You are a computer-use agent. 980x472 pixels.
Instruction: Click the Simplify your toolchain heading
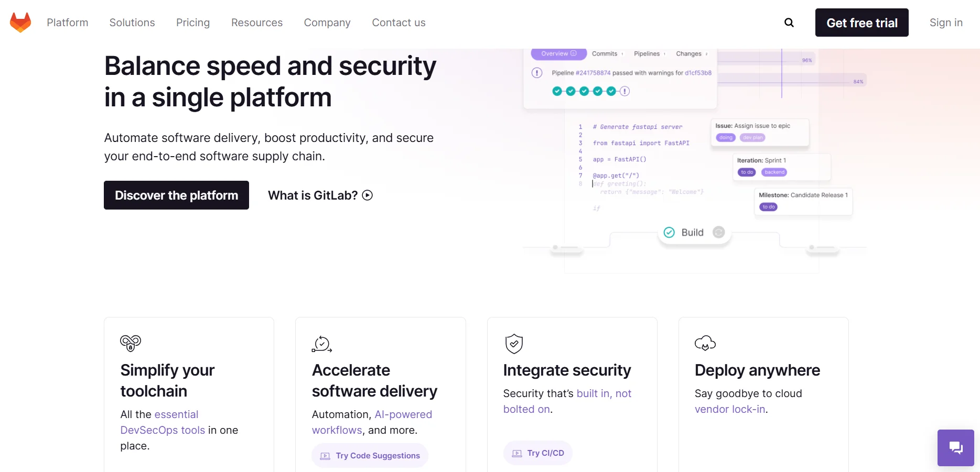pyautogui.click(x=167, y=380)
